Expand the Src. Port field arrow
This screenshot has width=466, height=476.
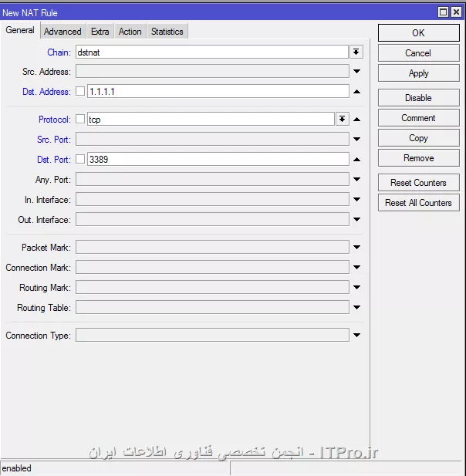click(x=356, y=139)
